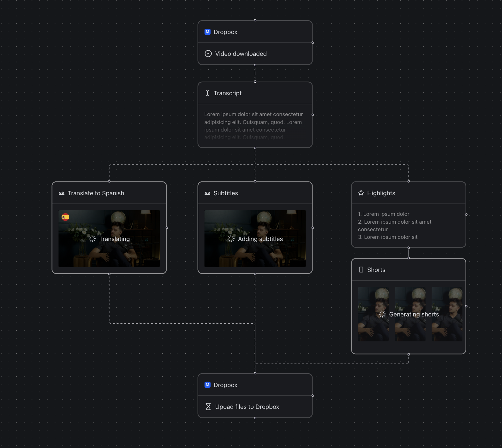502x448 pixels.
Task: Click the star icon beside Highlights
Action: click(361, 193)
